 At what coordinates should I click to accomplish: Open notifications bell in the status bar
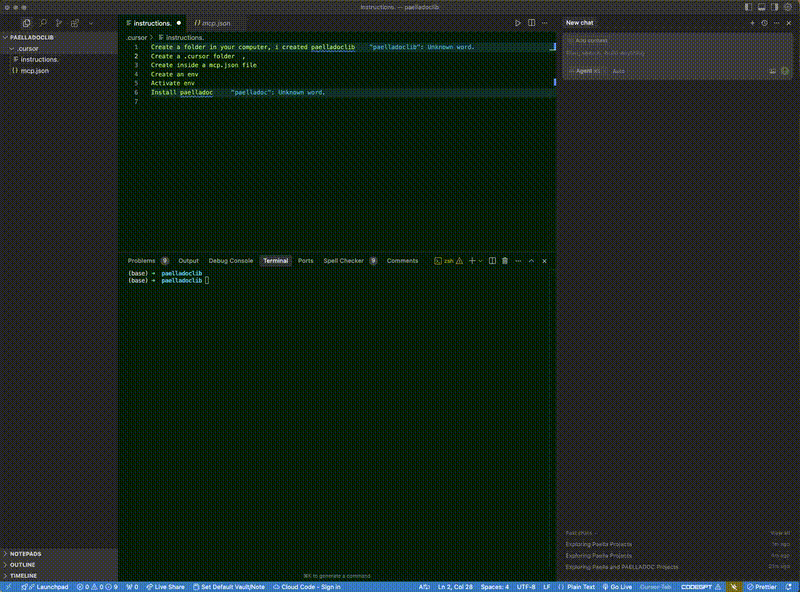[x=735, y=586]
